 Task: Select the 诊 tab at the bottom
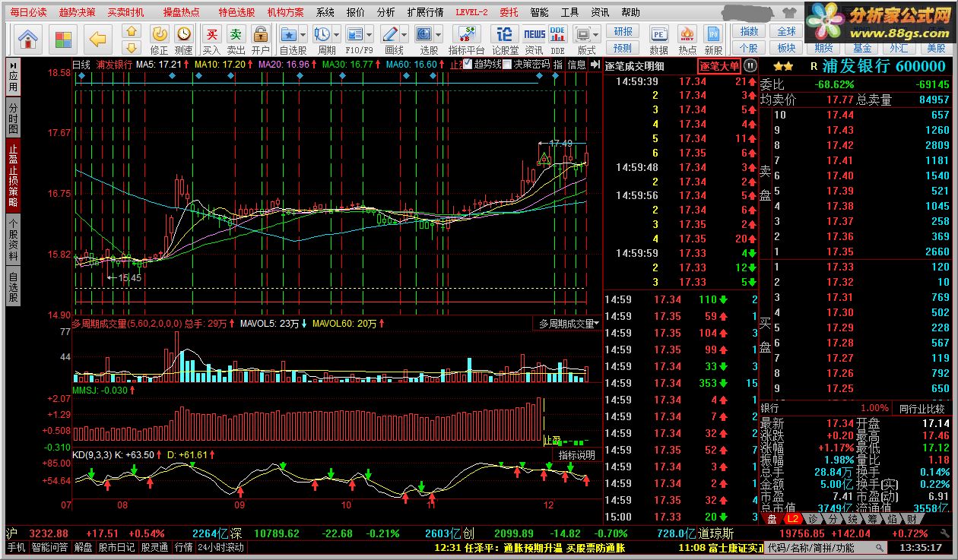pos(812,518)
